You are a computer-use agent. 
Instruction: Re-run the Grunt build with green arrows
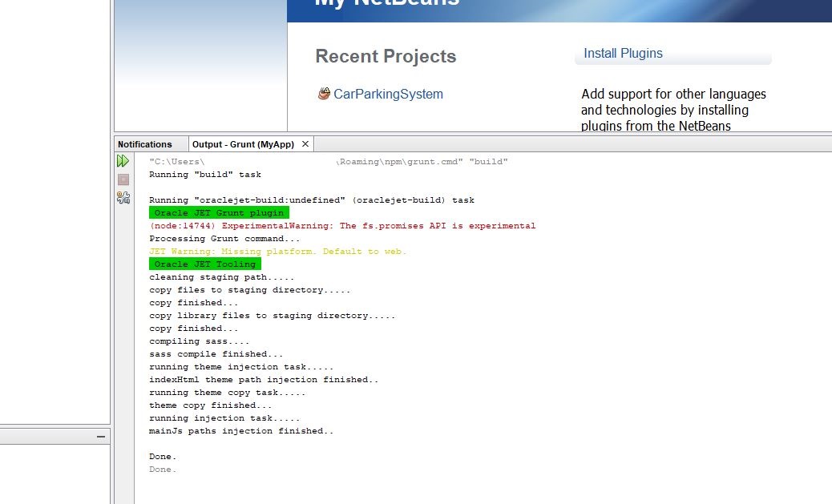(123, 161)
